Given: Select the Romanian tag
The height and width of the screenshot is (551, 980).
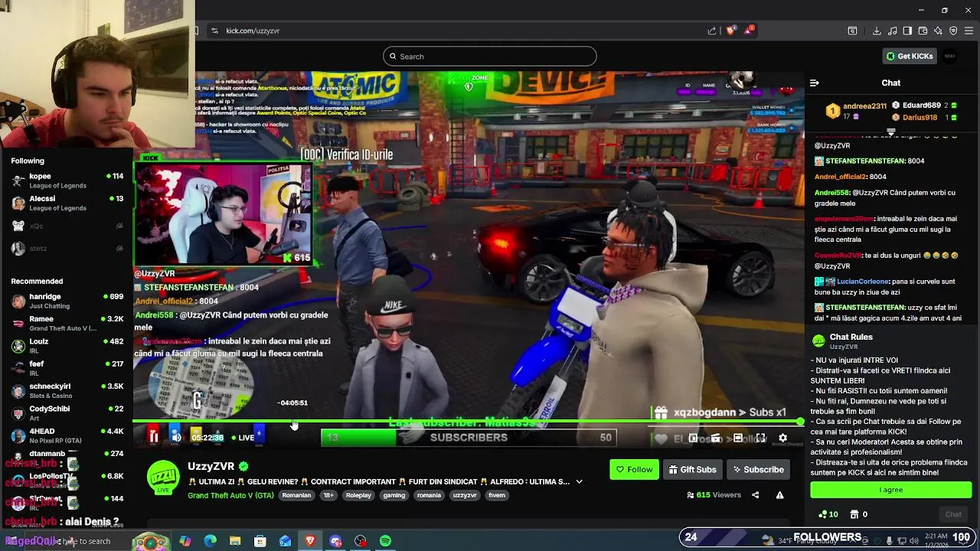Looking at the screenshot, I should click(296, 495).
